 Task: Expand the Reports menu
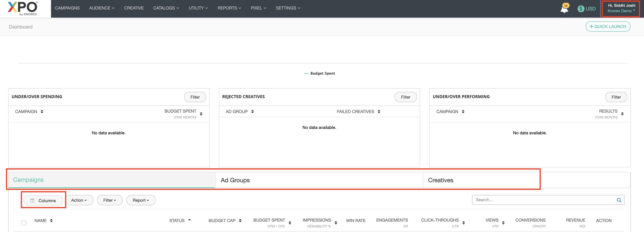pos(229,8)
